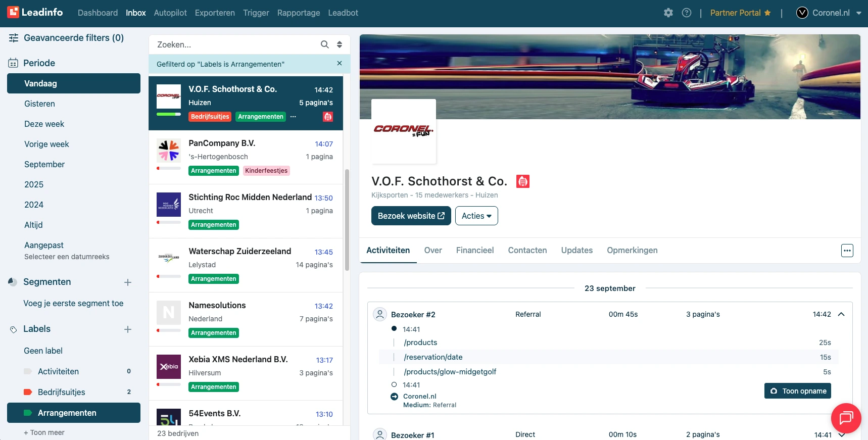Click Bedrijfsuitjes tag on Schothorst row

[210, 117]
